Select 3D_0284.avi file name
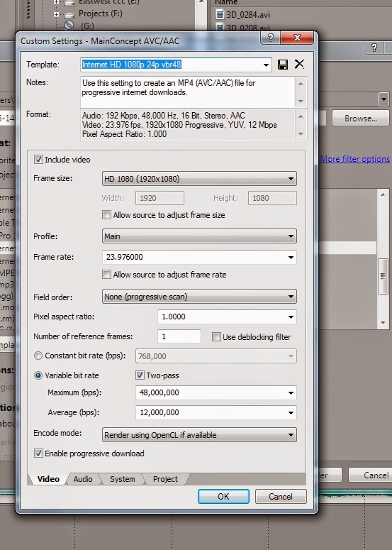This screenshot has height=550, width=392. 248,15
